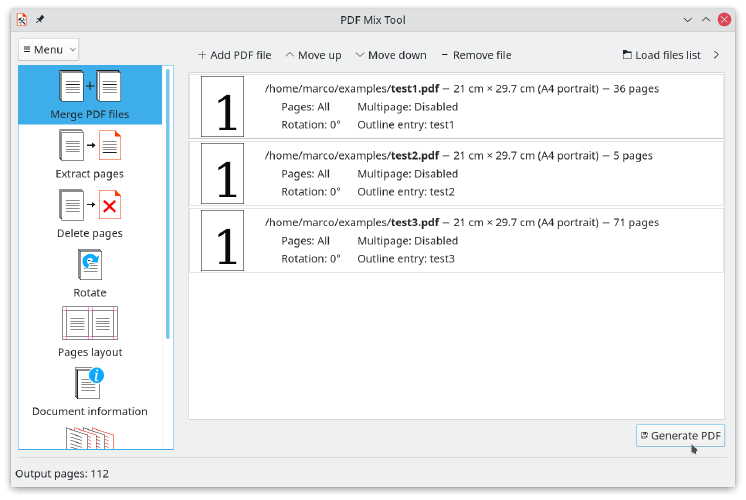This screenshot has width=746, height=500.
Task: Click 'Output pages: 112' status text
Action: pos(62,474)
